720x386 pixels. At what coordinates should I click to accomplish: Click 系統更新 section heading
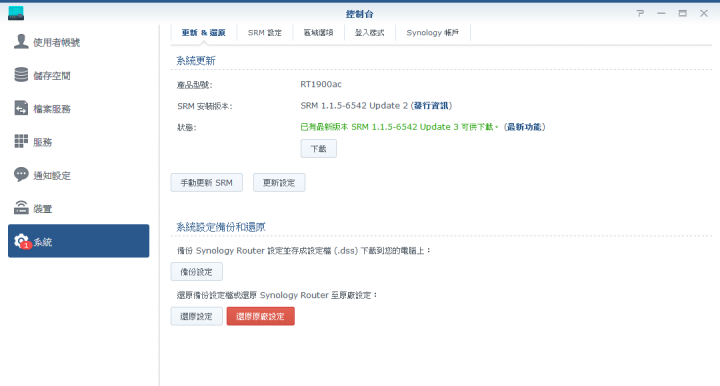tap(196, 61)
